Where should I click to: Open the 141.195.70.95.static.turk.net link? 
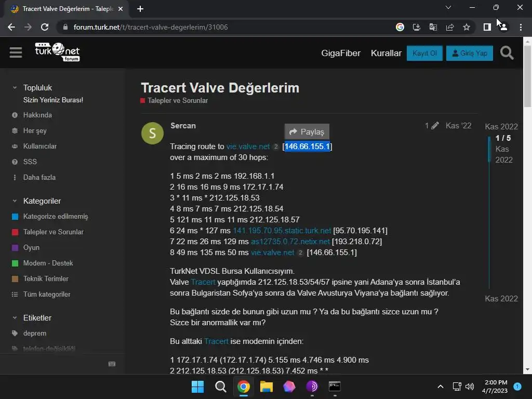coord(282,231)
